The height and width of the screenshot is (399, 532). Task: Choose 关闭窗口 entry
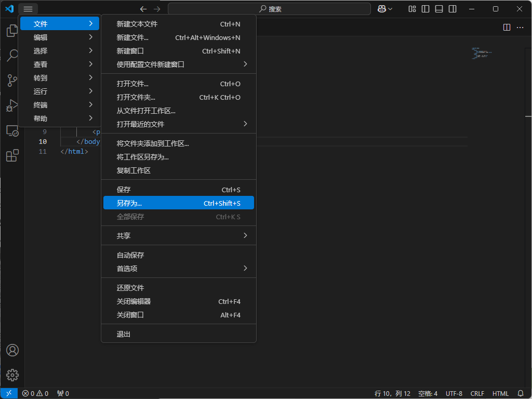coord(179,315)
